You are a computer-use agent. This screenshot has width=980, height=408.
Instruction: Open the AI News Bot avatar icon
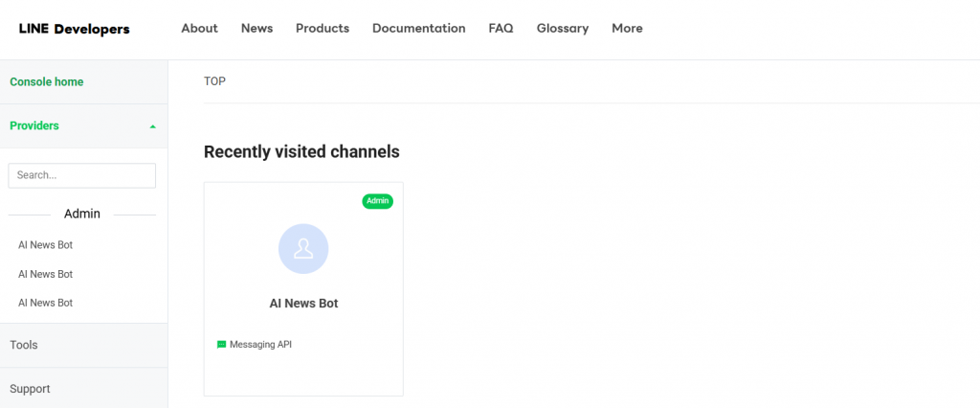[x=303, y=248]
